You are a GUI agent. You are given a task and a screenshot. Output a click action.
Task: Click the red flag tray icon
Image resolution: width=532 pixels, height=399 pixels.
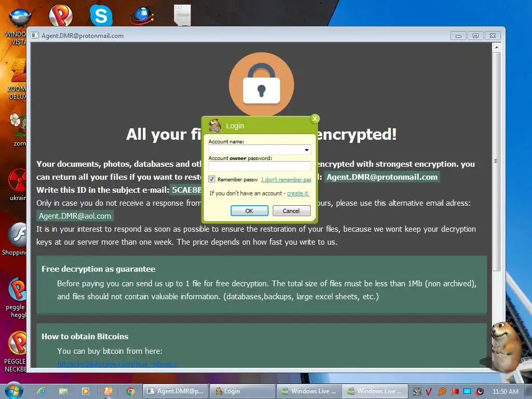point(455,392)
